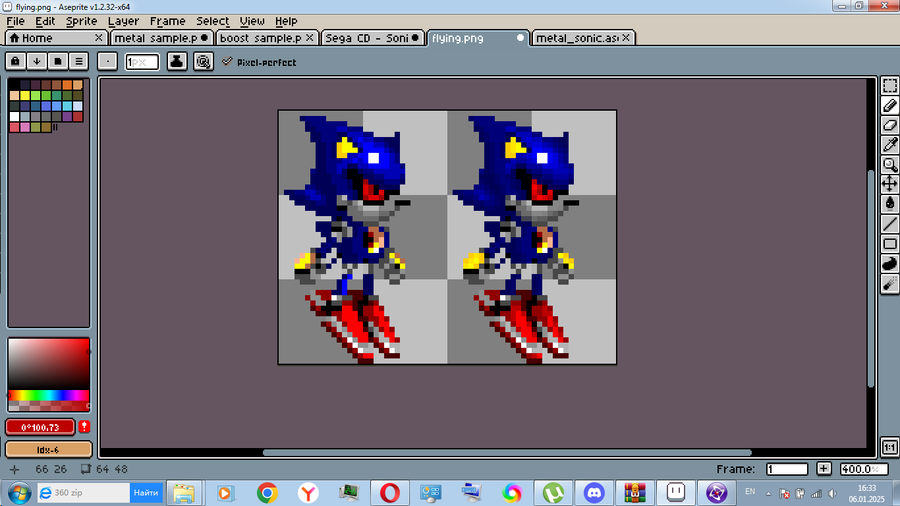
Task: Select the Pencil tool
Action: 890,106
